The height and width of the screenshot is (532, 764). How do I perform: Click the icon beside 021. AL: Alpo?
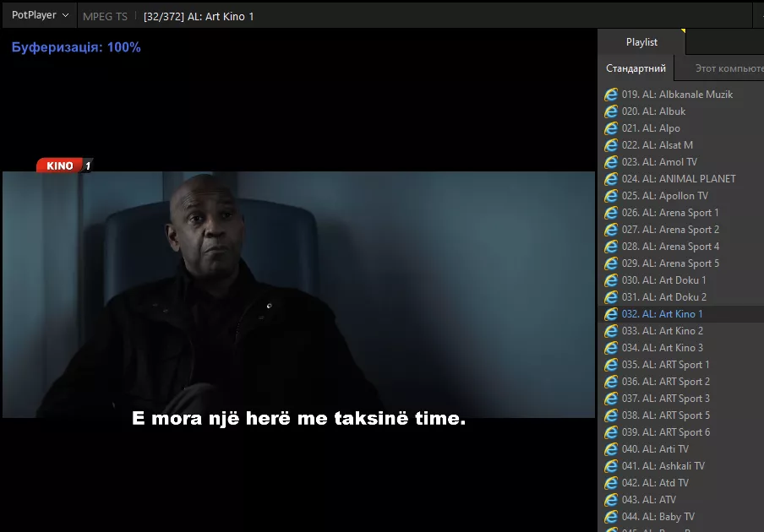(x=611, y=128)
